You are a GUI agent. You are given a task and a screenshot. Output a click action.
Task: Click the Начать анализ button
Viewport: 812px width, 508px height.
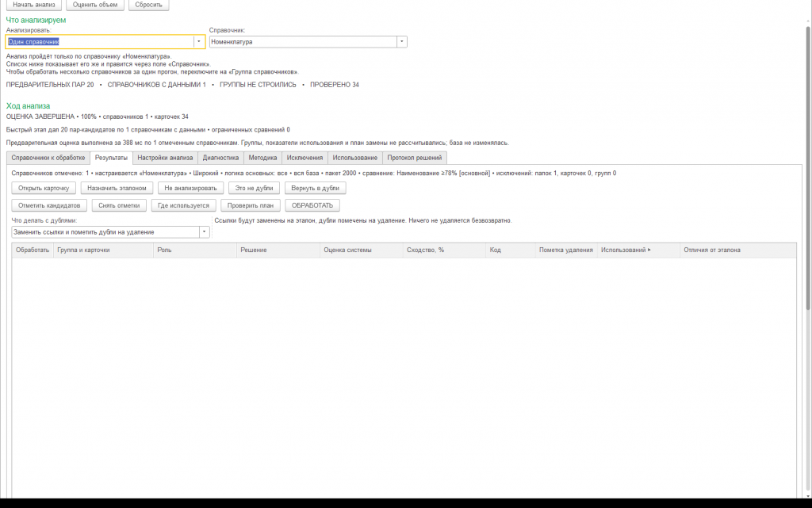pyautogui.click(x=33, y=5)
